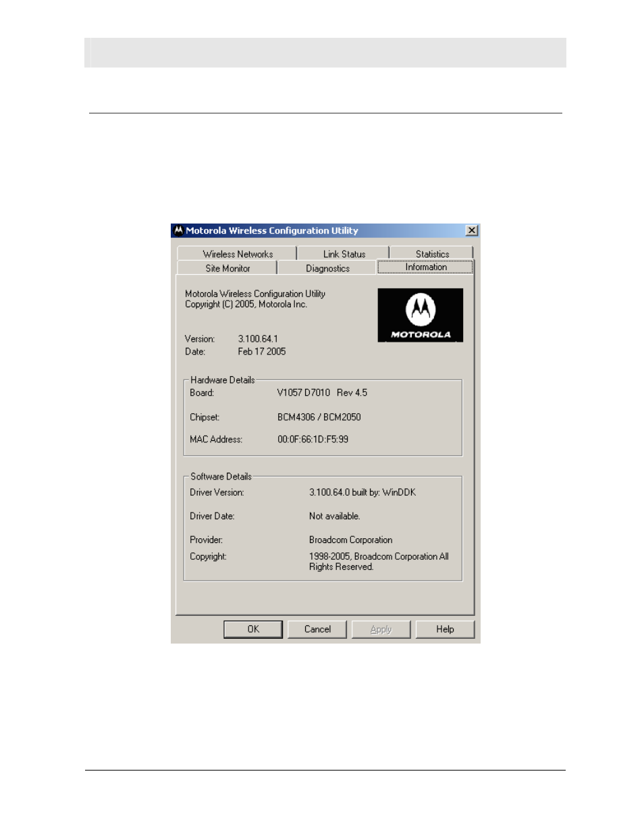Select version number 3.100.64.1
The width and height of the screenshot is (644, 834).
pos(258,339)
